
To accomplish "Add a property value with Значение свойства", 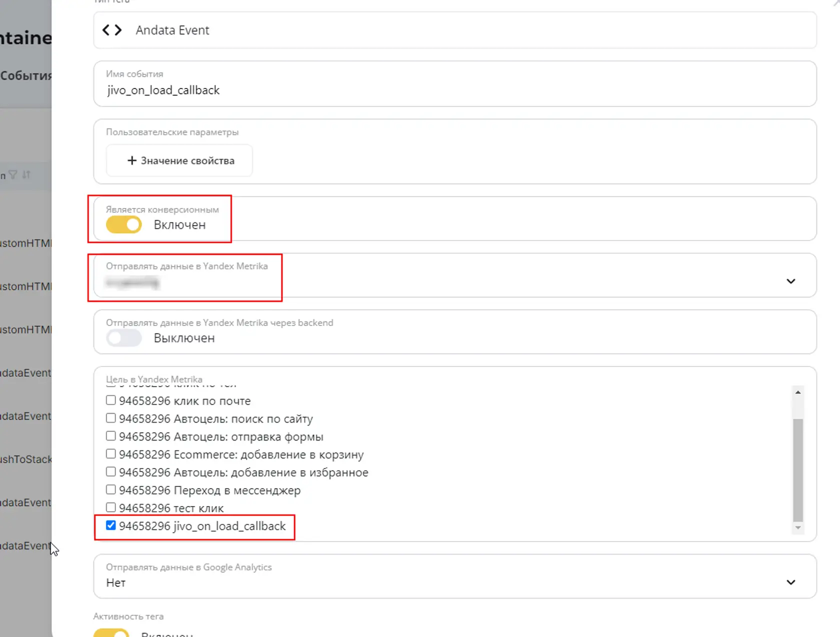I will (179, 160).
